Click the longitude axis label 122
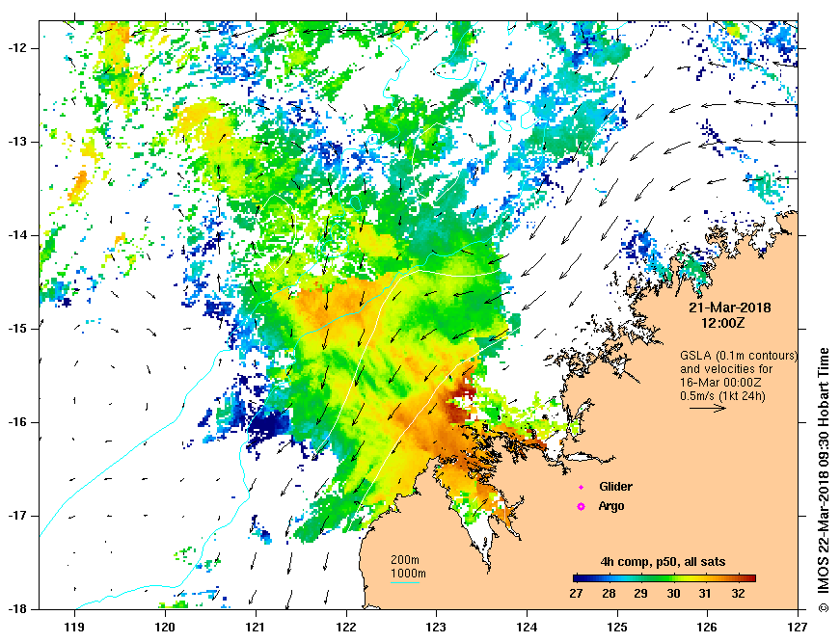This screenshot has height=642, width=840. 345,627
